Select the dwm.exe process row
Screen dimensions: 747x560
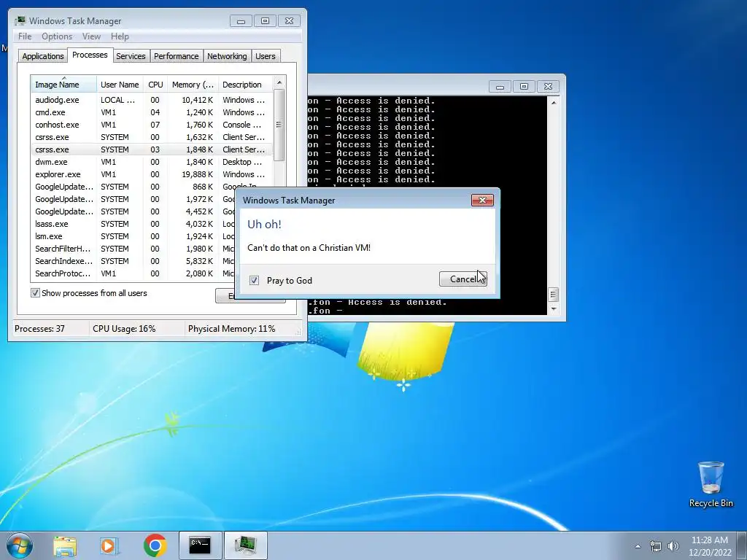point(152,162)
